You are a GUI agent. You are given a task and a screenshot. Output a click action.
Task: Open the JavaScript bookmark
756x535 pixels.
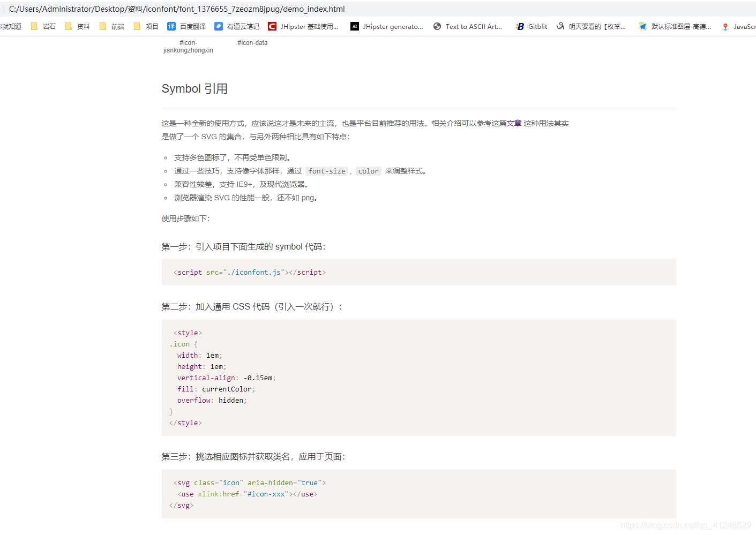point(742,26)
